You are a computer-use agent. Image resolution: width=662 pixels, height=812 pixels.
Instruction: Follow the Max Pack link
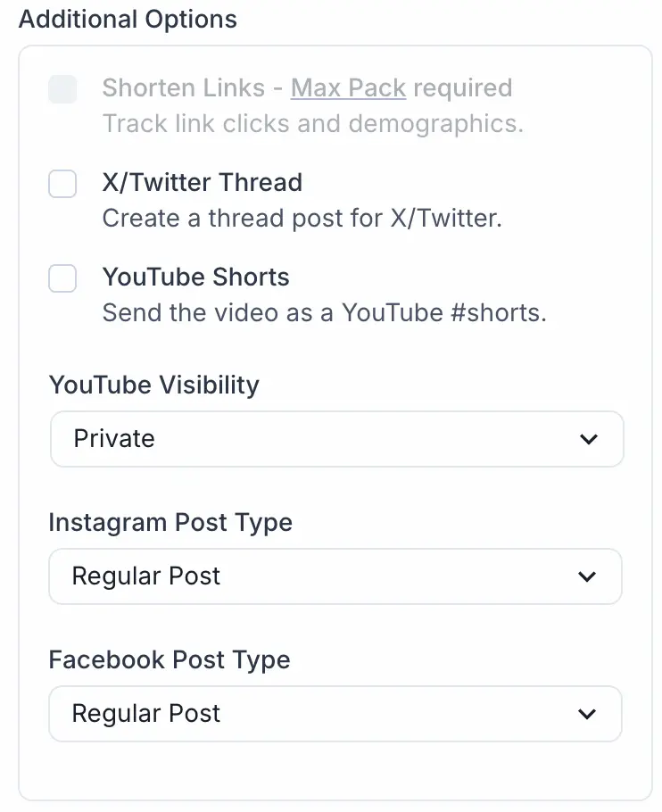348,88
